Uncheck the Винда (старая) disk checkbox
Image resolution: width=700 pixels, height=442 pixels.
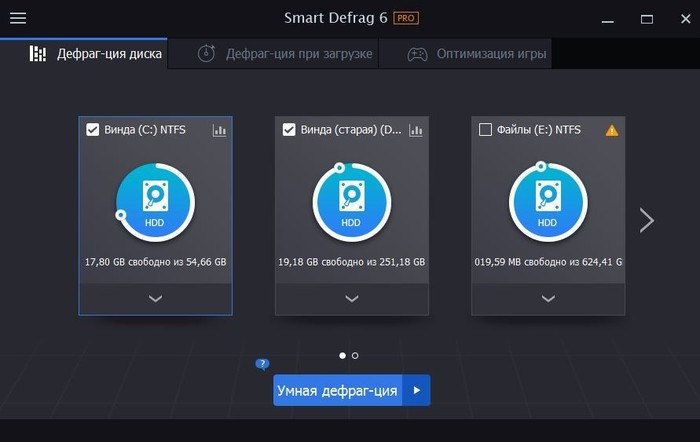[289, 129]
